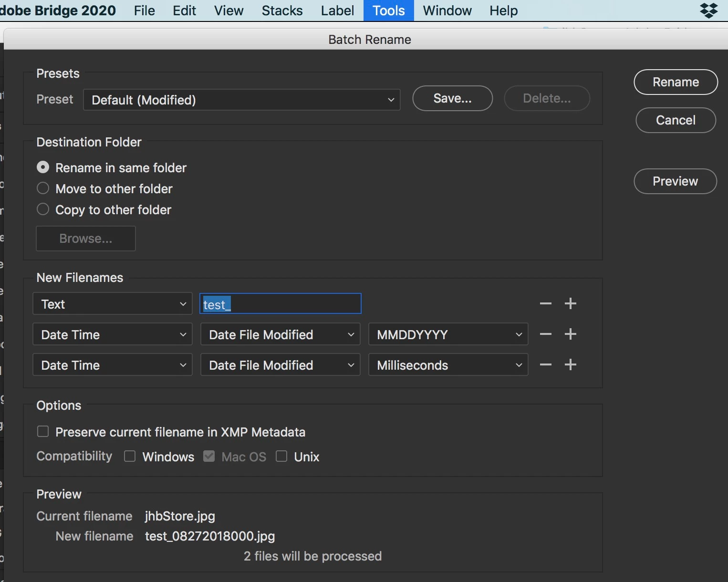Add row after MMDDYYYY with plus icon
Viewport: 728px width, 582px height.
tap(571, 334)
